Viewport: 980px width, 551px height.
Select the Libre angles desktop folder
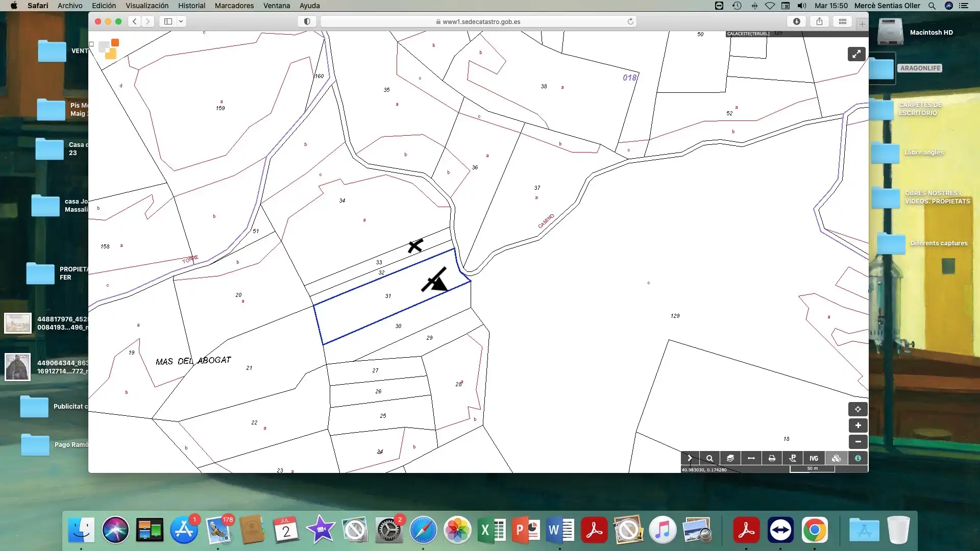886,153
